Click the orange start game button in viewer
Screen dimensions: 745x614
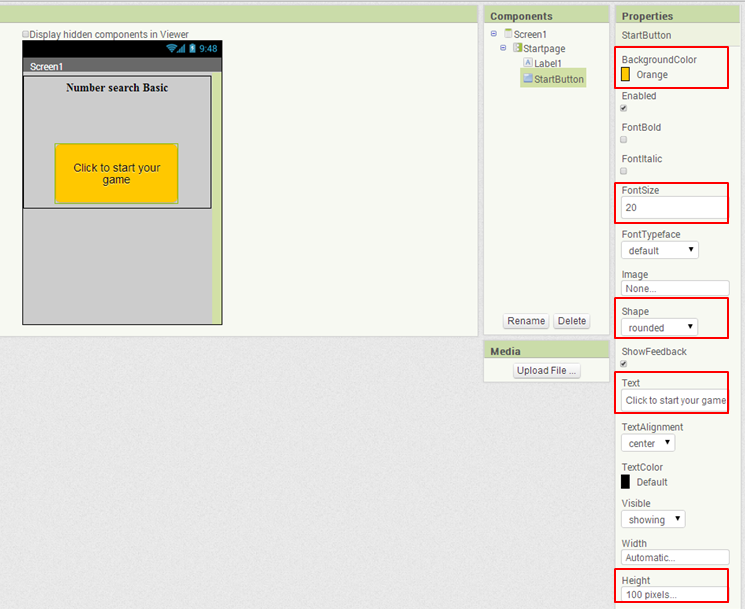click(x=116, y=173)
